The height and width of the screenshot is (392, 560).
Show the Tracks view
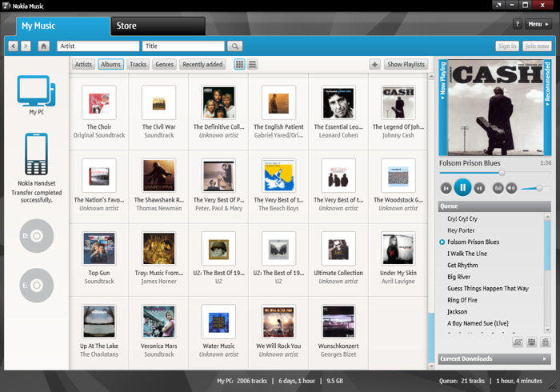tap(138, 64)
